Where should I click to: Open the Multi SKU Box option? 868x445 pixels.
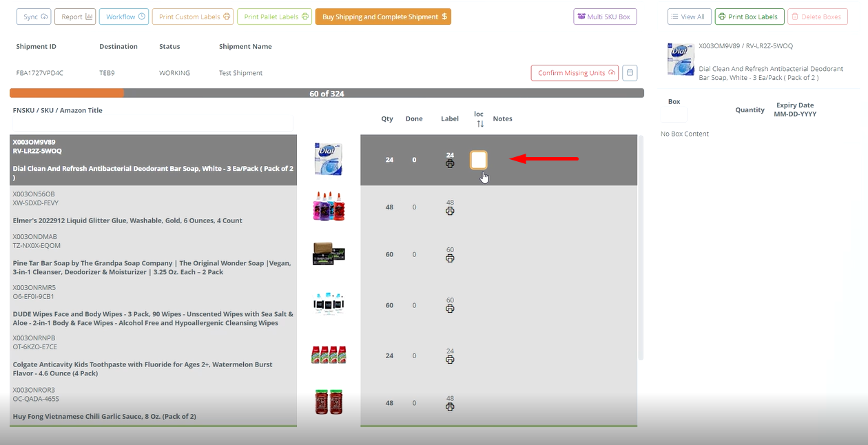(x=605, y=16)
